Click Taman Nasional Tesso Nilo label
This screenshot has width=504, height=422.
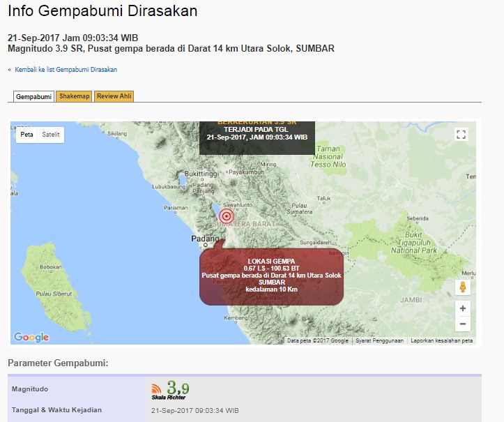[x=328, y=157]
